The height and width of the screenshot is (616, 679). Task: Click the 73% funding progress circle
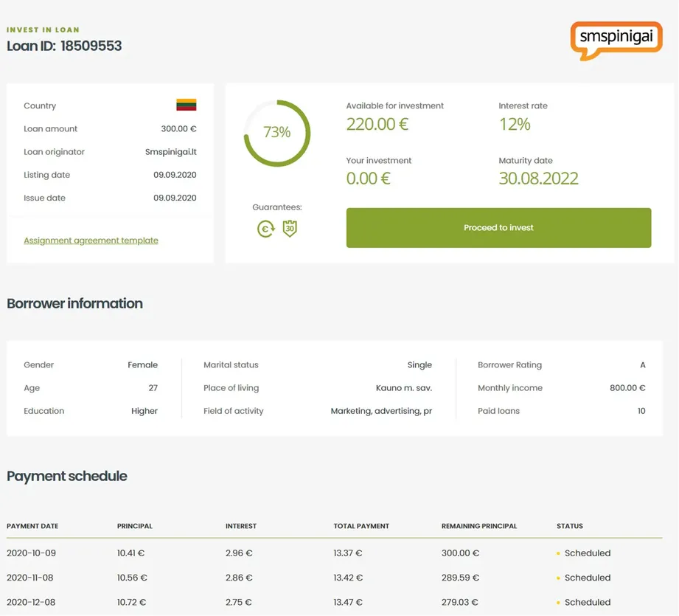[x=277, y=133]
